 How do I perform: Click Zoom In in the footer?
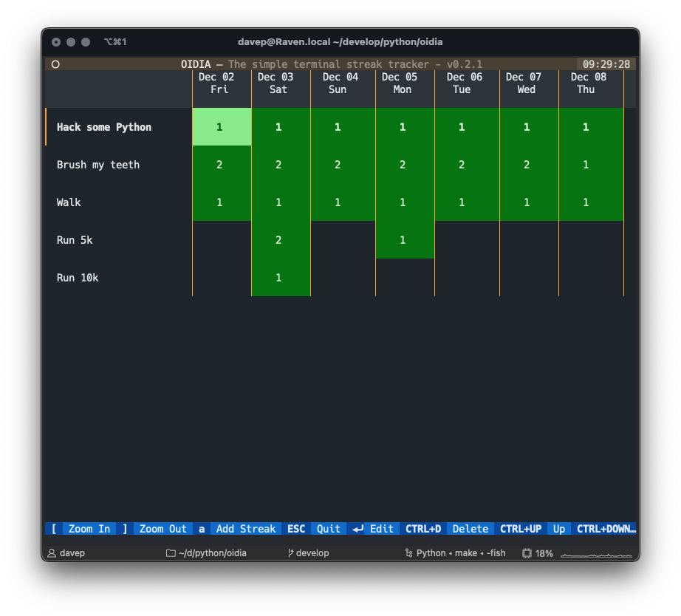(89, 529)
